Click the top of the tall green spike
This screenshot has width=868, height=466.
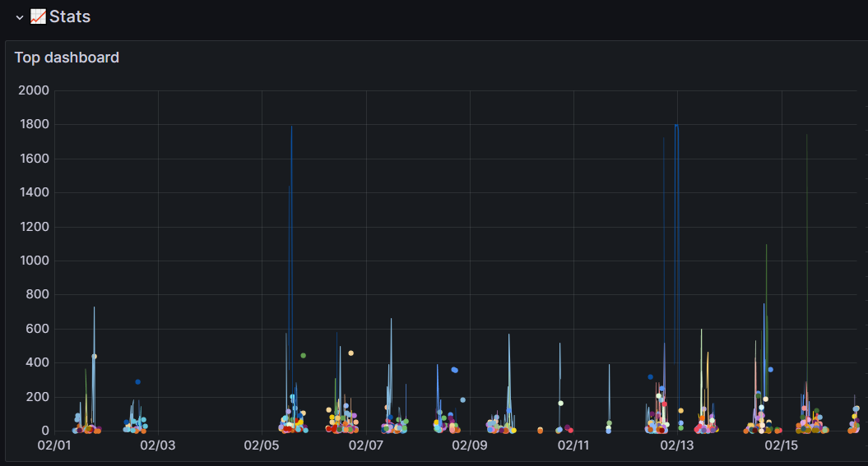tap(806, 135)
